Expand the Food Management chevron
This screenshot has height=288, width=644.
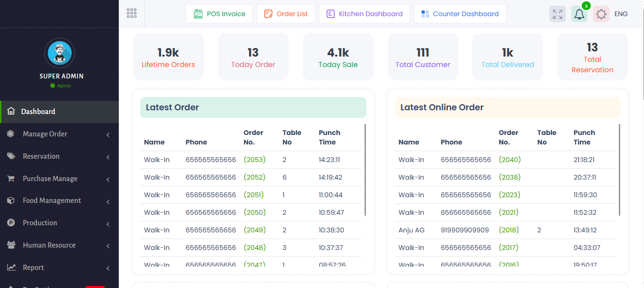pos(108,202)
